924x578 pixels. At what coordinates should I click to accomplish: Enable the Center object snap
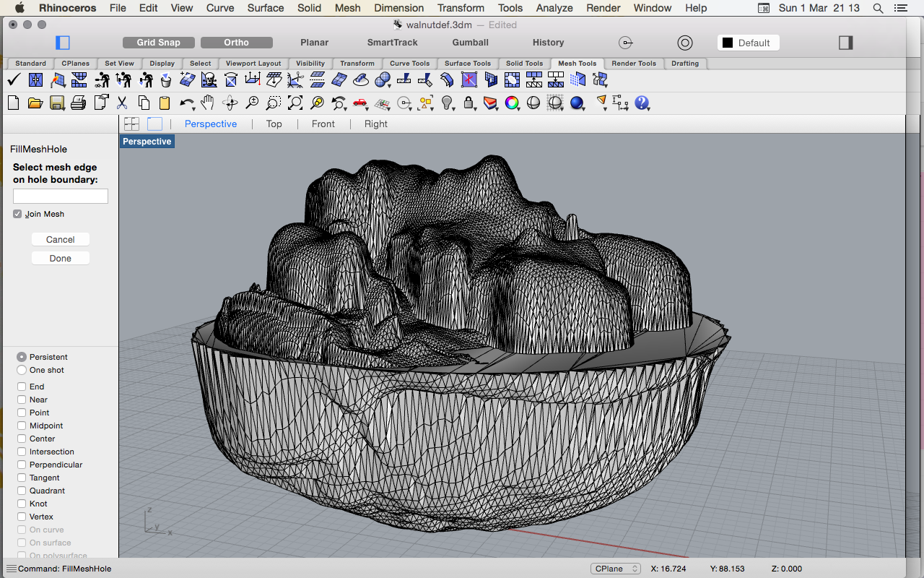point(22,439)
